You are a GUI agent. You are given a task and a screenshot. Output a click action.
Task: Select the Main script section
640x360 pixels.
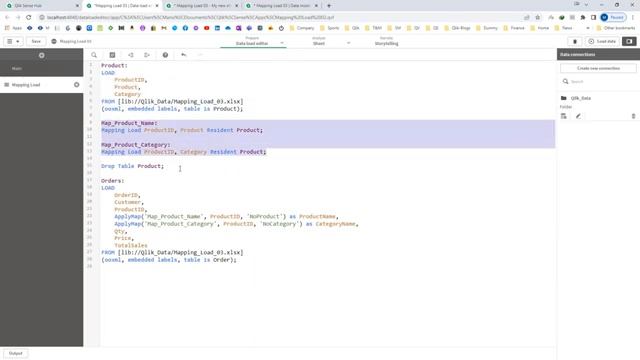click(42, 69)
